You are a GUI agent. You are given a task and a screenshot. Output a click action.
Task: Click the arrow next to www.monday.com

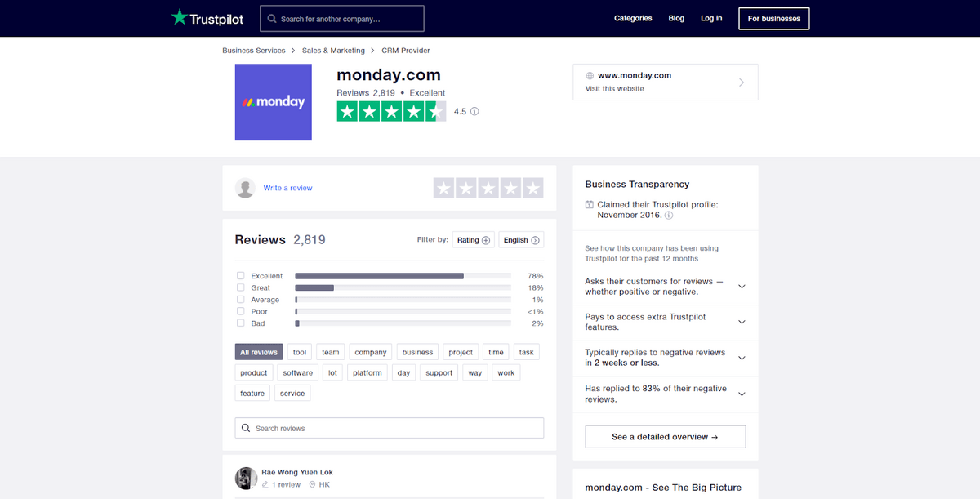point(741,82)
